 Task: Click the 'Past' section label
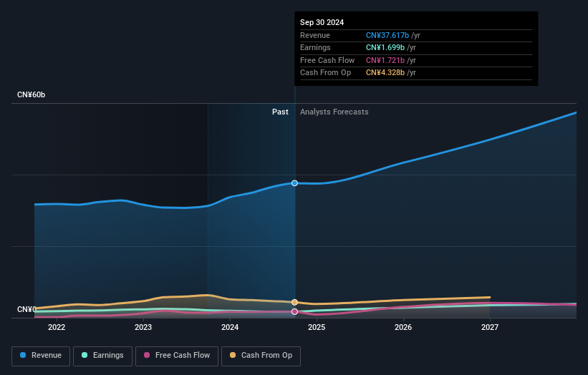(x=280, y=112)
